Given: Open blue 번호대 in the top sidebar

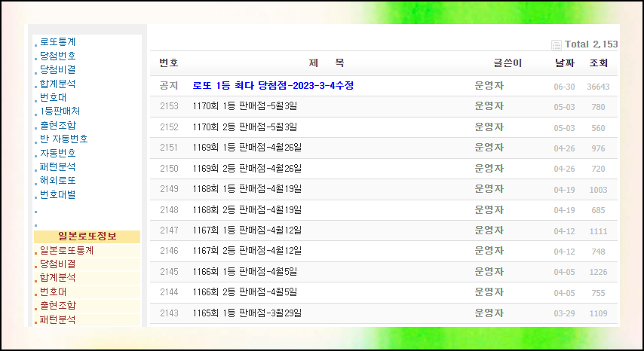Looking at the screenshot, I should 53,98.
